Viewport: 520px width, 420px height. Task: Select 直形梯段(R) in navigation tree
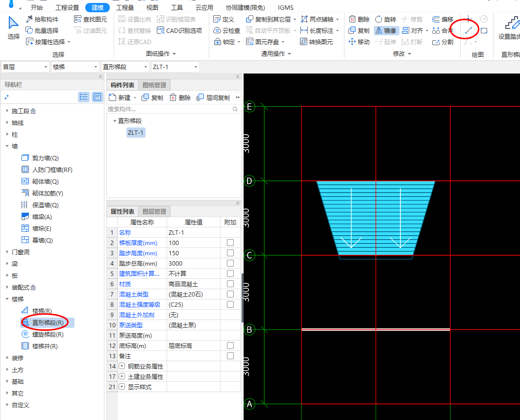(x=47, y=322)
